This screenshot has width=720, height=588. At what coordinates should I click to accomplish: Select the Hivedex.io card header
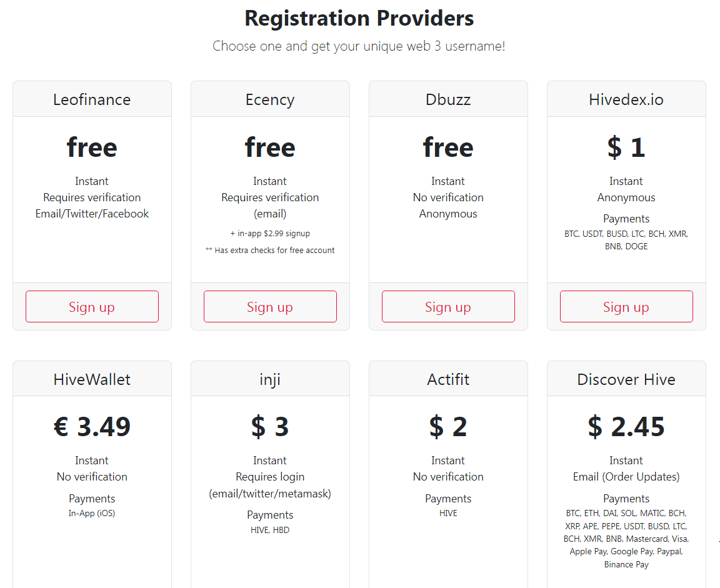(626, 99)
